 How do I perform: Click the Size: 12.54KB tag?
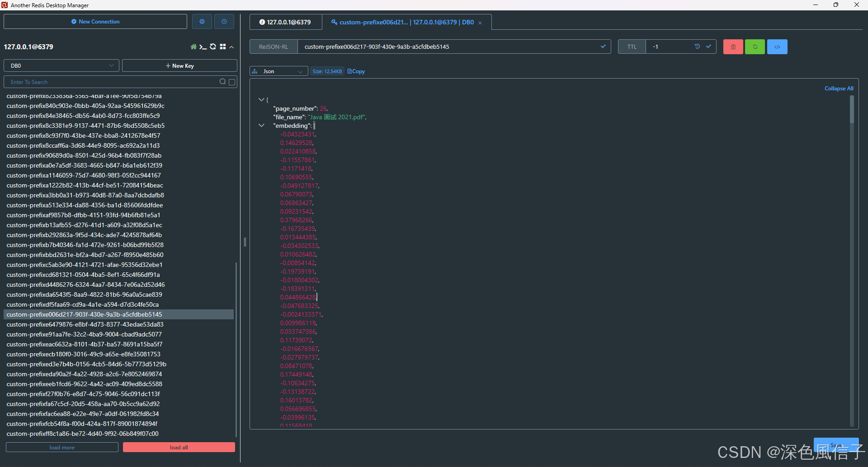[x=327, y=71]
